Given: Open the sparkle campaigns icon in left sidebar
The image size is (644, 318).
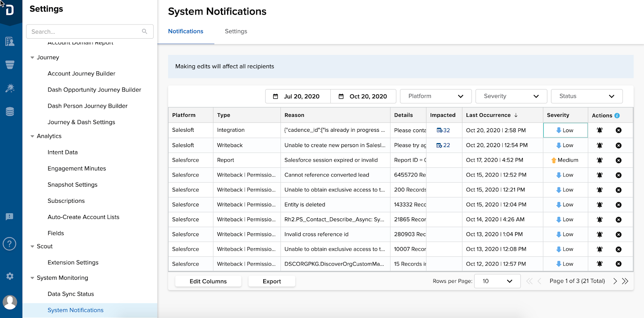Looking at the screenshot, I should tap(10, 88).
